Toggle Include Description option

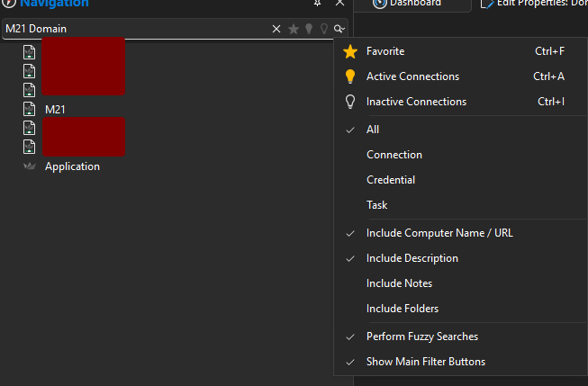click(412, 258)
